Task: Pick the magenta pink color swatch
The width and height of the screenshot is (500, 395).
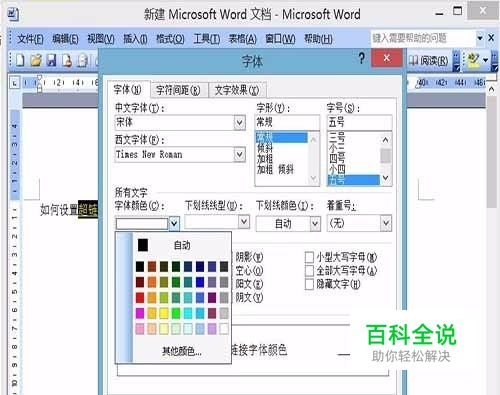Action: (140, 313)
